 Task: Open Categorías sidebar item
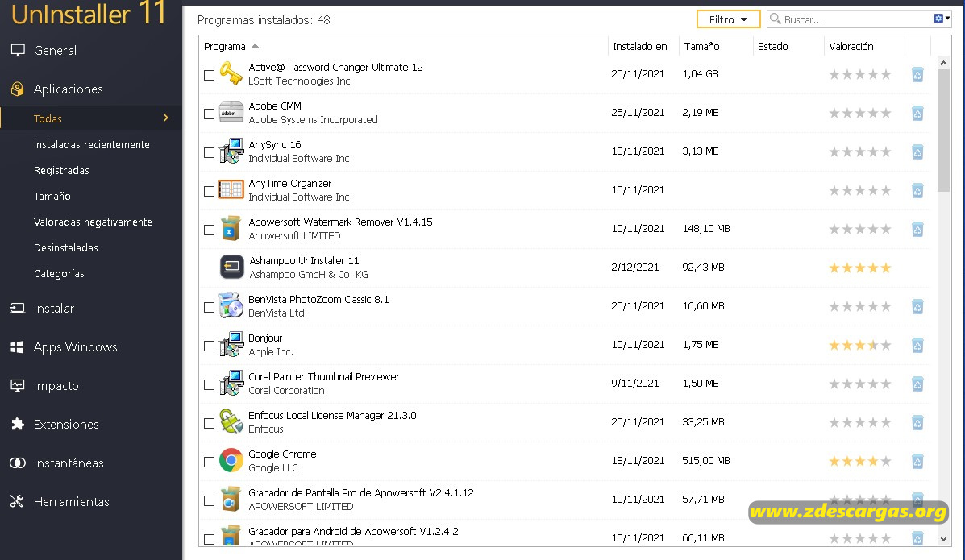(59, 274)
